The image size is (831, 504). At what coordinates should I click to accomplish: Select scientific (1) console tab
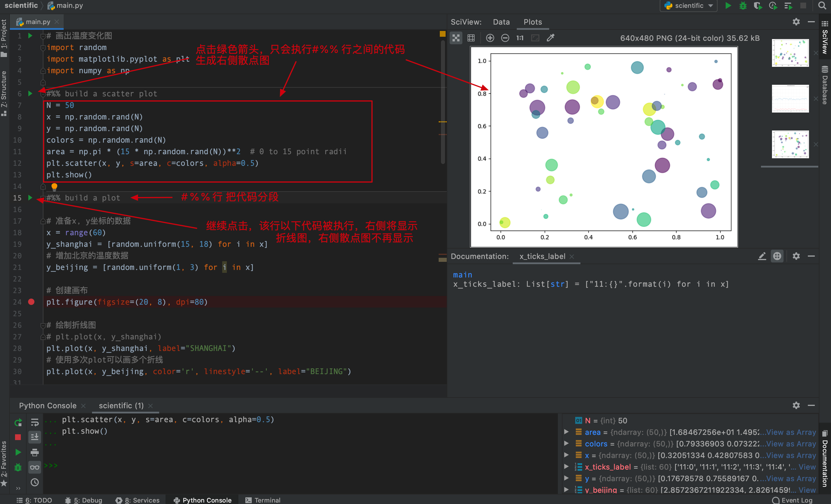tap(121, 406)
